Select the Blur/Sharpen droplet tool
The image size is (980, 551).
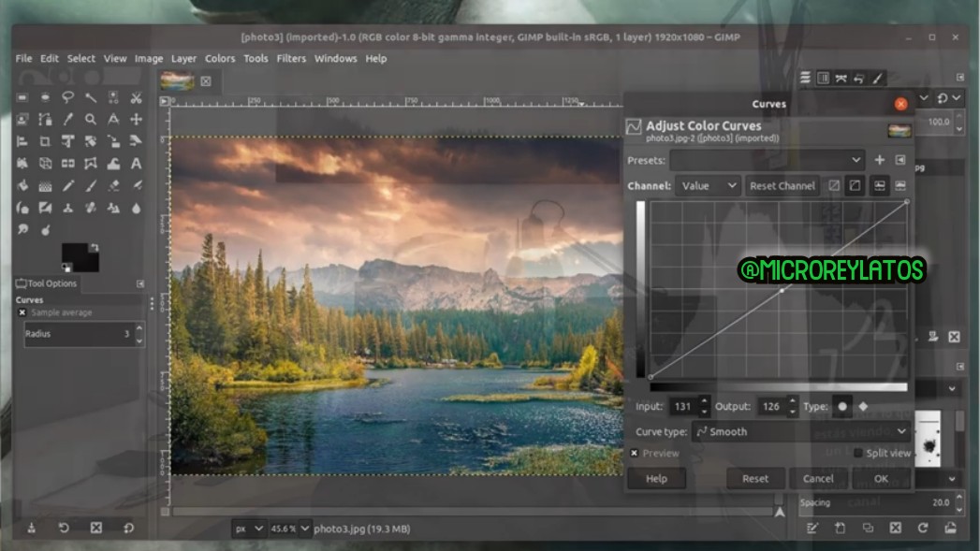coord(137,208)
